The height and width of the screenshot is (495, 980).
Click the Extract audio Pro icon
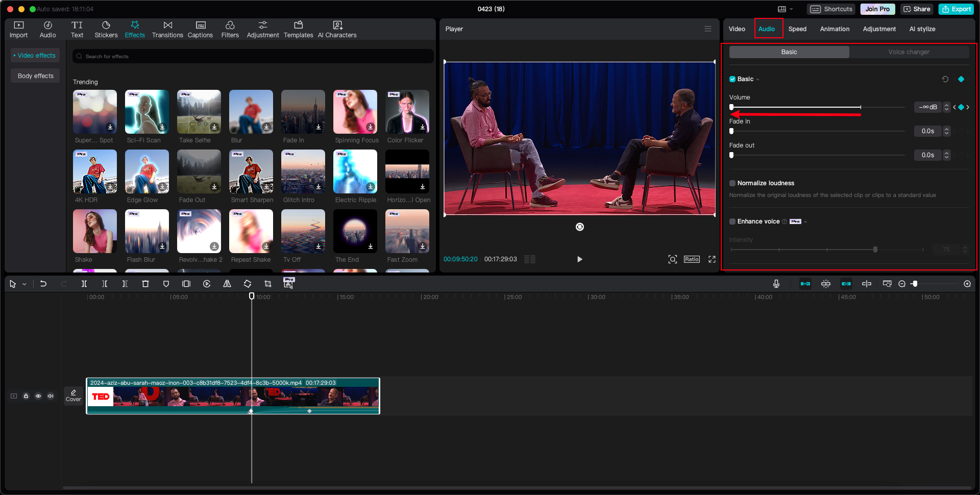[289, 285]
